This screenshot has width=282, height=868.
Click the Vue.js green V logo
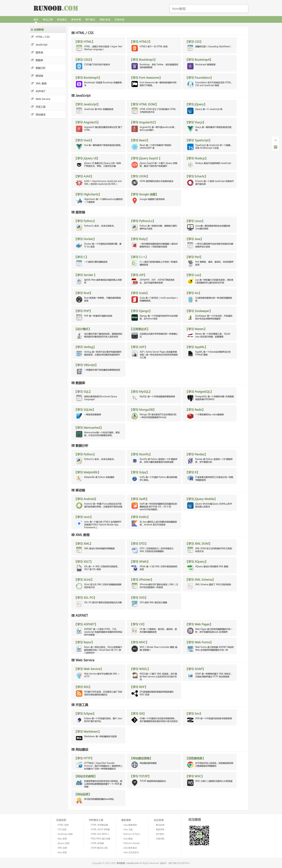pyautogui.click(x=190, y=129)
